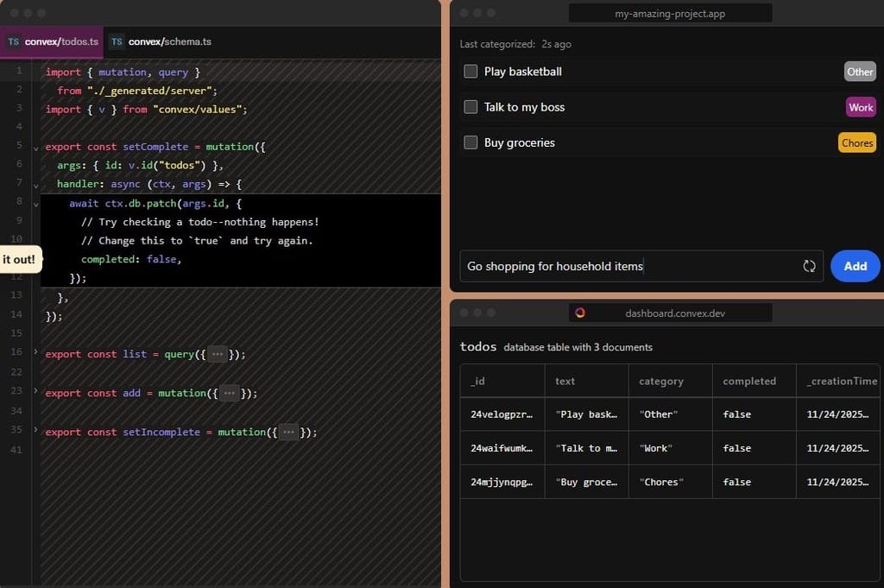Check the Play basketball checkbox
This screenshot has height=588, width=884.
pos(470,72)
